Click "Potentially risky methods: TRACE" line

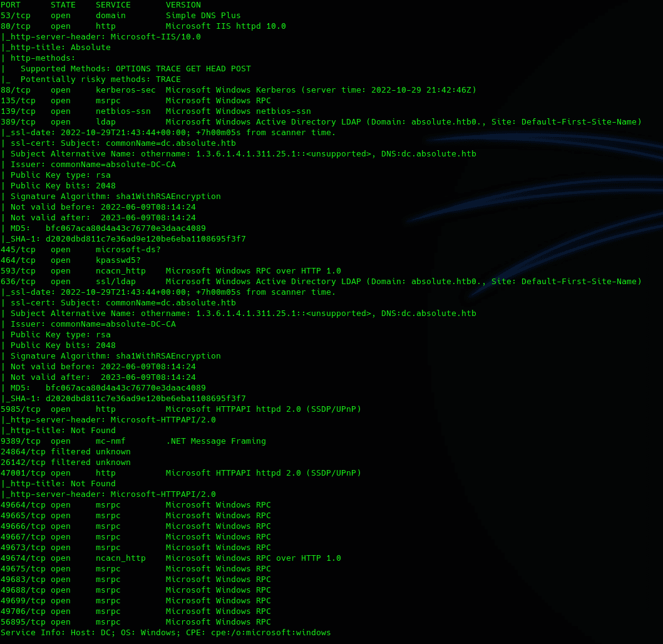91,79
